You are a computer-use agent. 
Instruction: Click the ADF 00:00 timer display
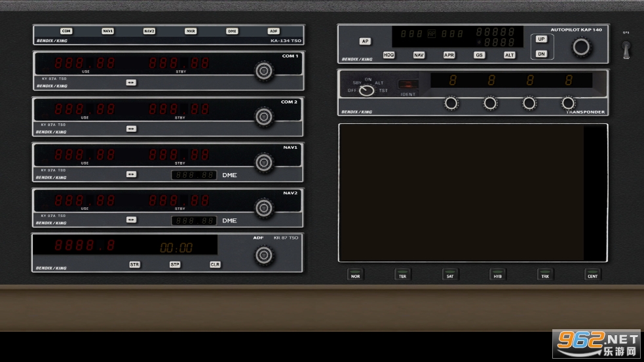(x=176, y=248)
